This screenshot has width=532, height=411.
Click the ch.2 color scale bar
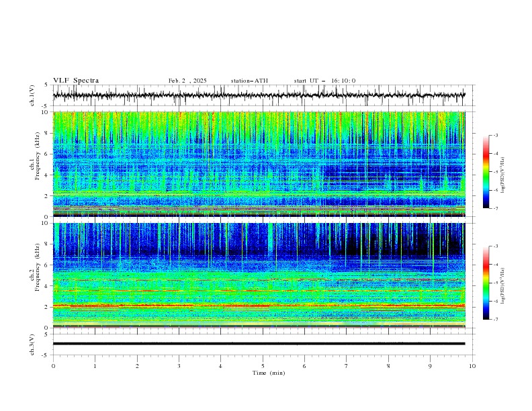pyautogui.click(x=486, y=283)
